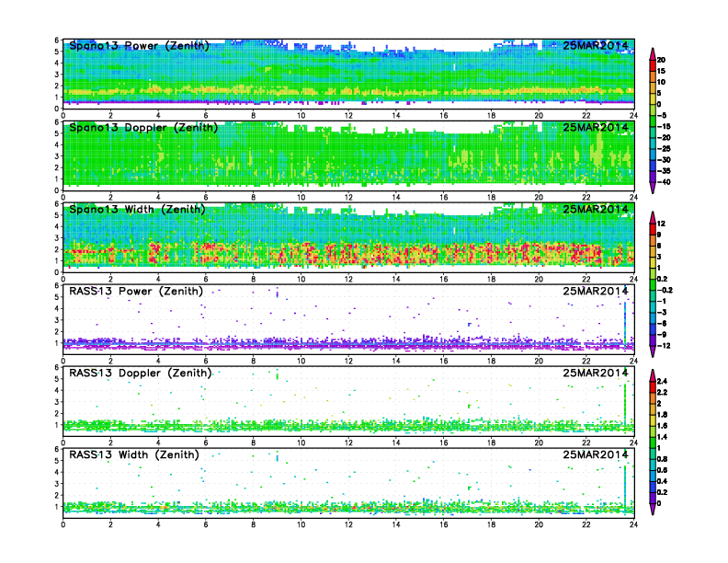
Task: Click the 'Spano13 Power (Zenith)' panel title
Action: point(140,46)
